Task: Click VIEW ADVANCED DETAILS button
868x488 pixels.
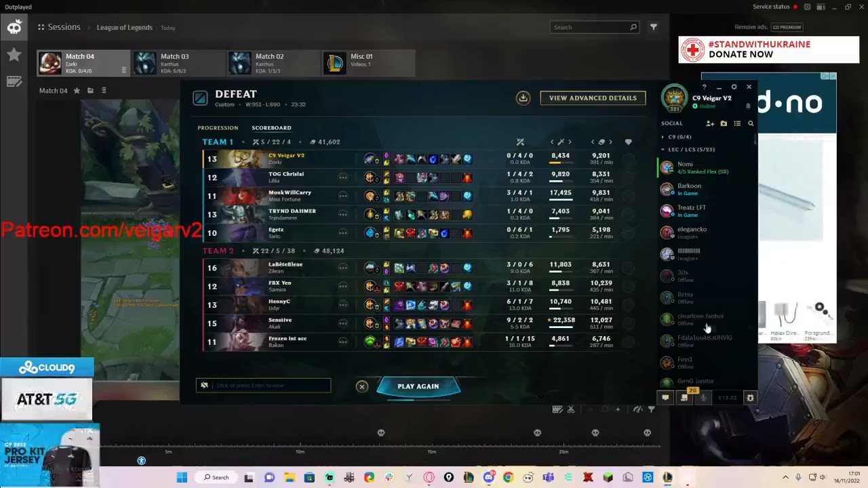Action: 593,98
